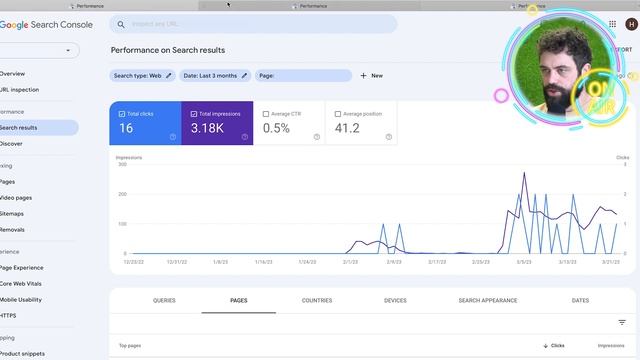The image size is (640, 360).
Task: Click the search magnifier icon
Action: coord(121,24)
